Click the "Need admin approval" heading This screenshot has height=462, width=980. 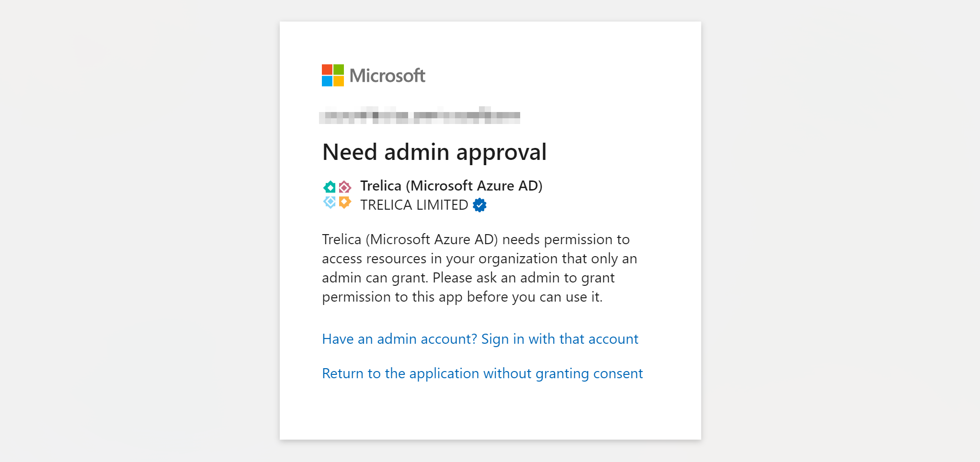434,152
